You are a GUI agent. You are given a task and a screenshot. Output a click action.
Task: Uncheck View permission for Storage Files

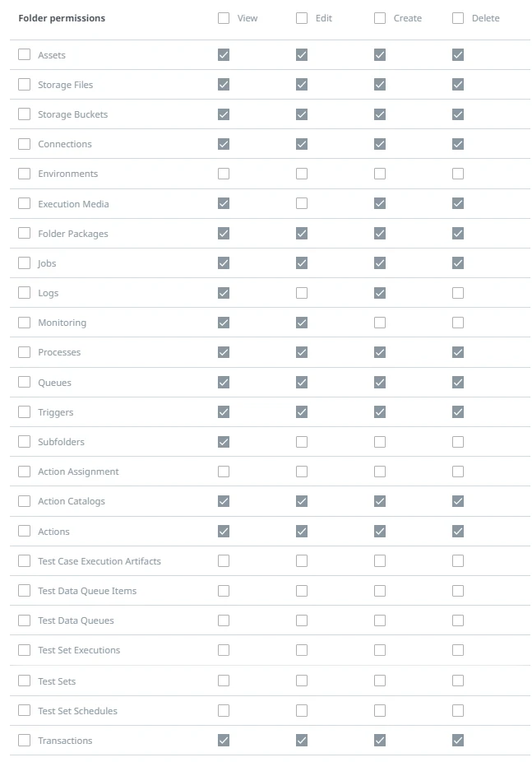point(224,85)
